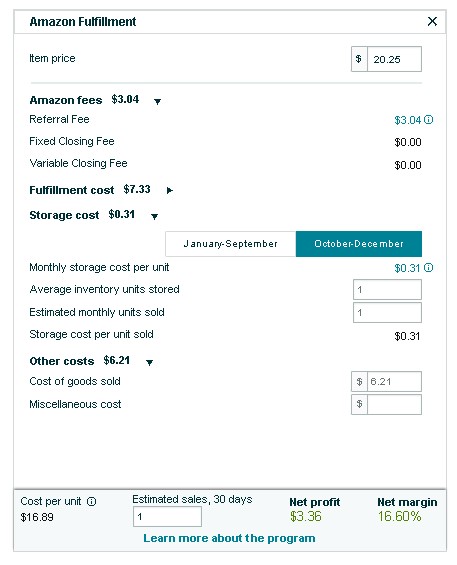This screenshot has width=457, height=565.
Task: Click the $3.04 Referral Fee amount link
Action: pyautogui.click(x=407, y=120)
